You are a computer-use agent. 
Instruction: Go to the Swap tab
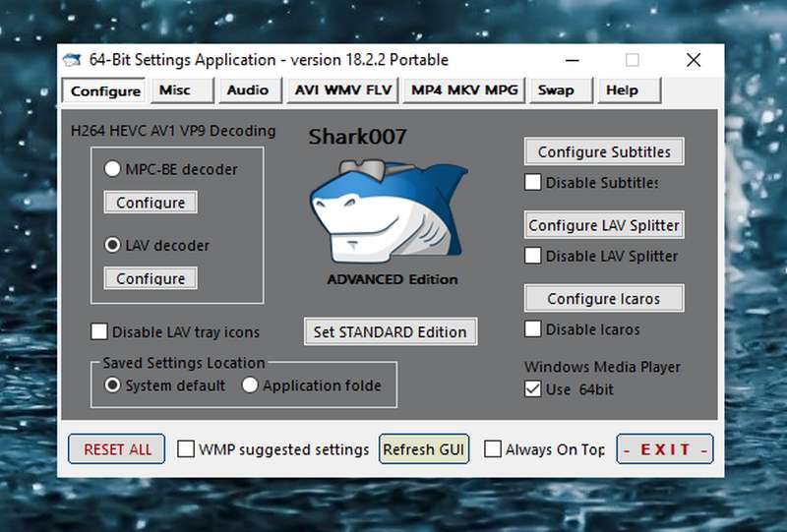562,90
